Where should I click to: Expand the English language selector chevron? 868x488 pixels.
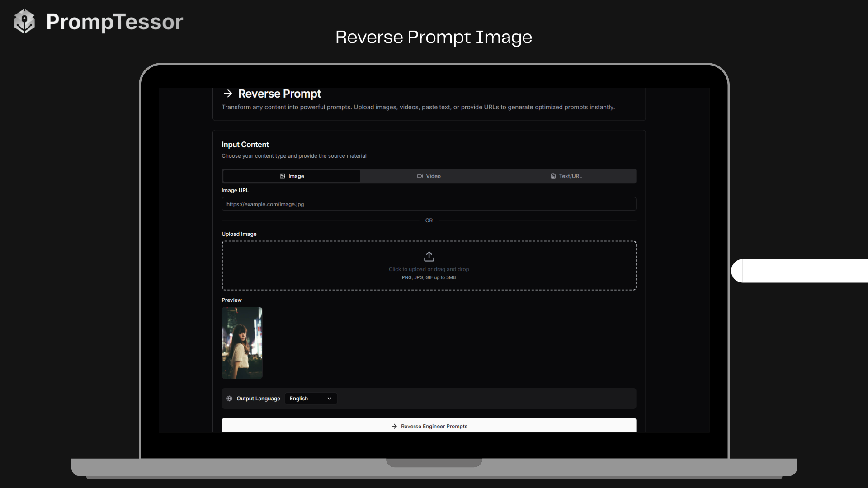pyautogui.click(x=329, y=399)
